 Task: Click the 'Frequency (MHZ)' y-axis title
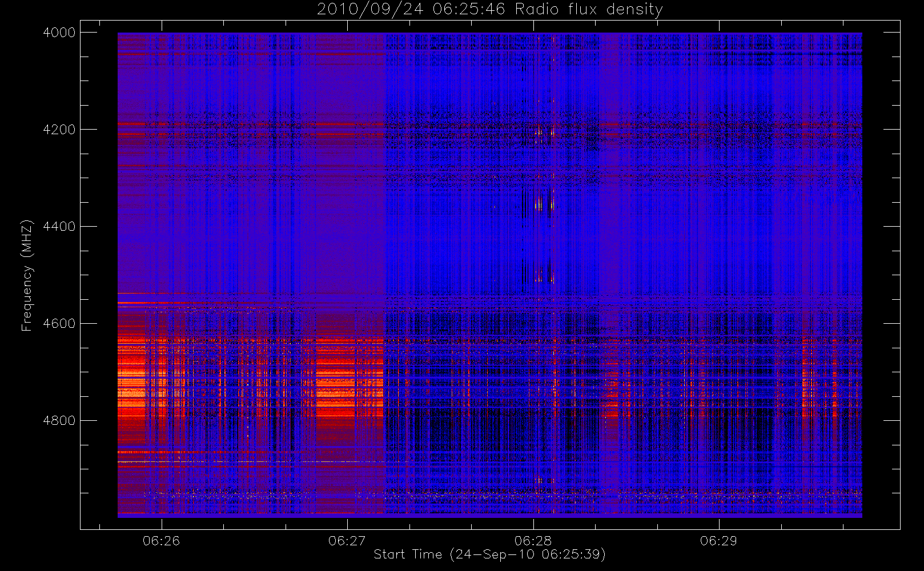(x=27, y=275)
